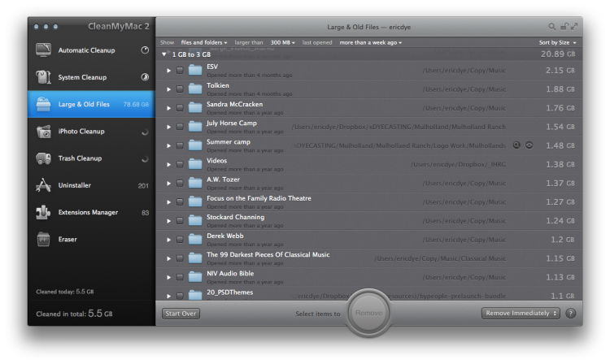Click Cleaned in total 5.5 GB text

click(74, 314)
